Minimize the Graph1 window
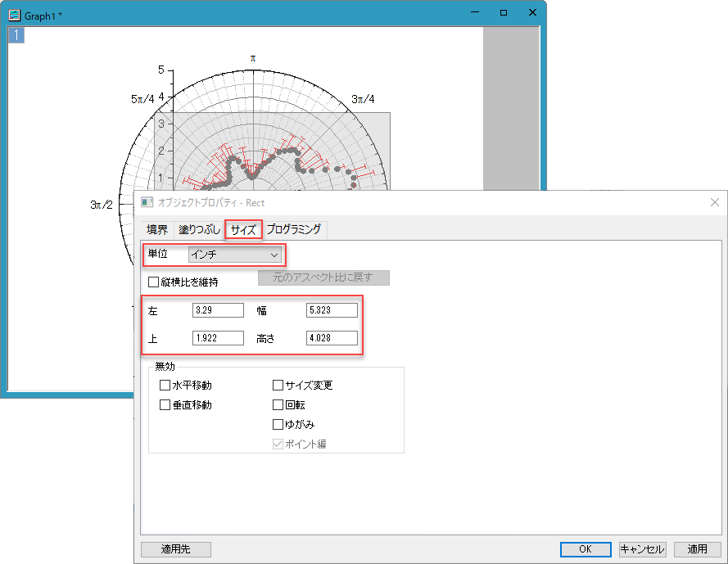 pyautogui.click(x=474, y=12)
